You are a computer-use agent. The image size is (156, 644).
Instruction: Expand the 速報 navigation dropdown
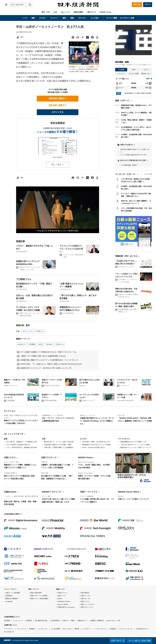[34, 18]
